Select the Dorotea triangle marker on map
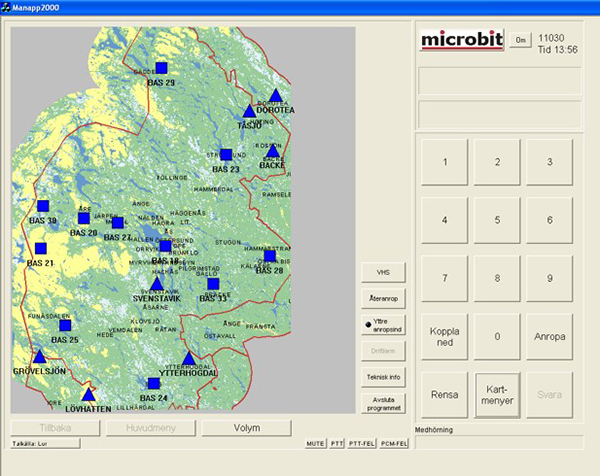The height and width of the screenshot is (476, 600). click(x=275, y=96)
